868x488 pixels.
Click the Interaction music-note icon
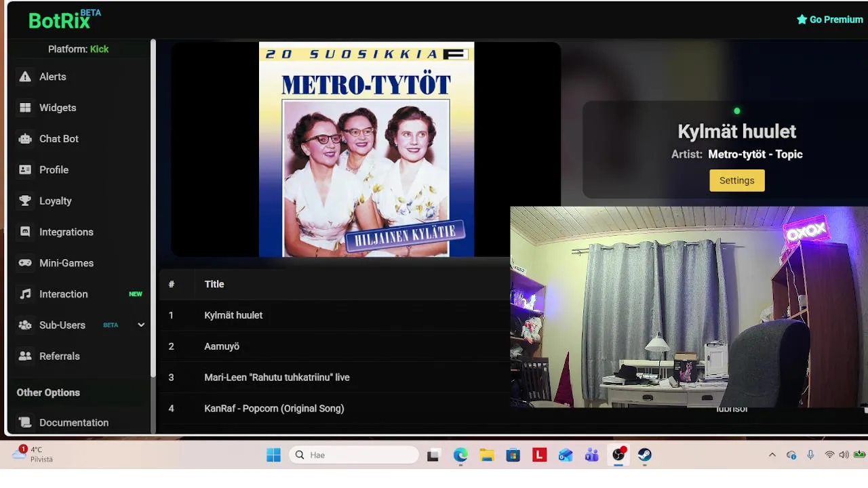click(25, 294)
